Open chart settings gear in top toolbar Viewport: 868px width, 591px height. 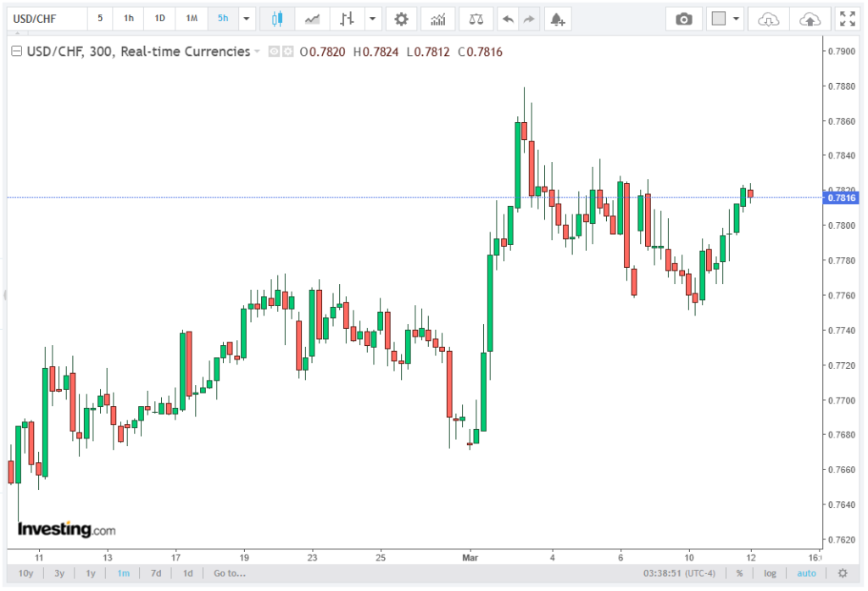click(x=401, y=19)
